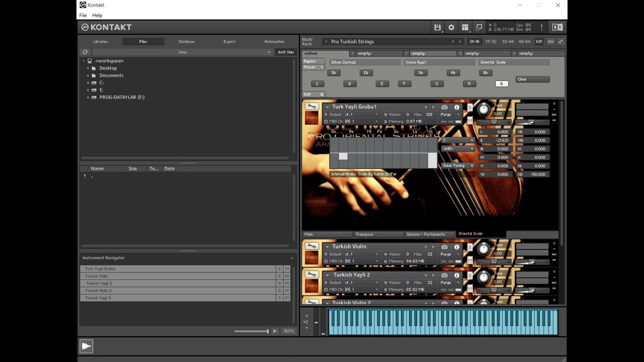
Task: Show the info icon for Turkish Violin
Action: [457, 247]
